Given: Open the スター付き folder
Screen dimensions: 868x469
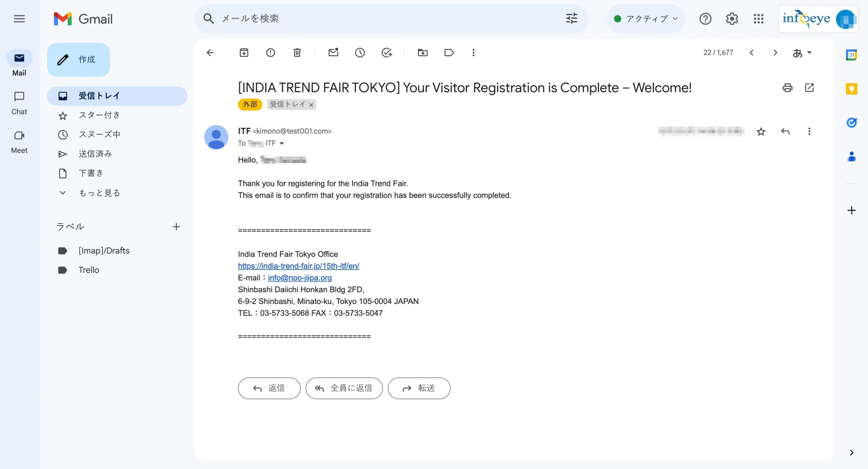Looking at the screenshot, I should [117, 115].
